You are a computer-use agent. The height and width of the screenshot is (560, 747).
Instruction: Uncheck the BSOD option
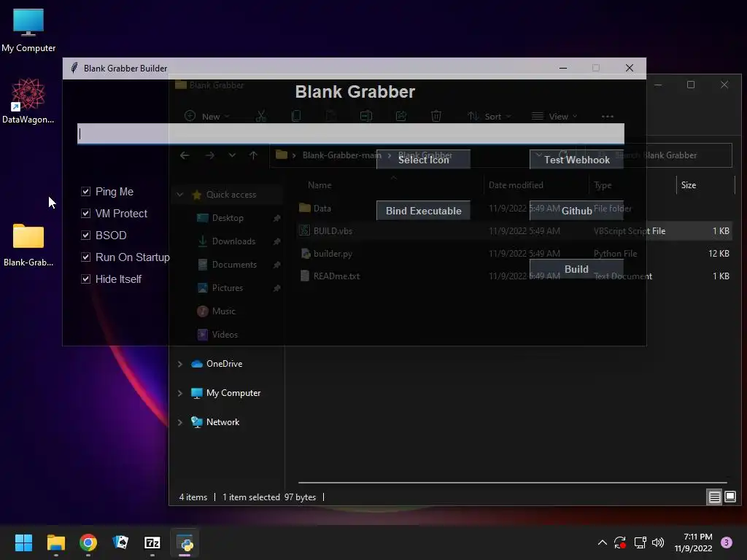tap(86, 236)
